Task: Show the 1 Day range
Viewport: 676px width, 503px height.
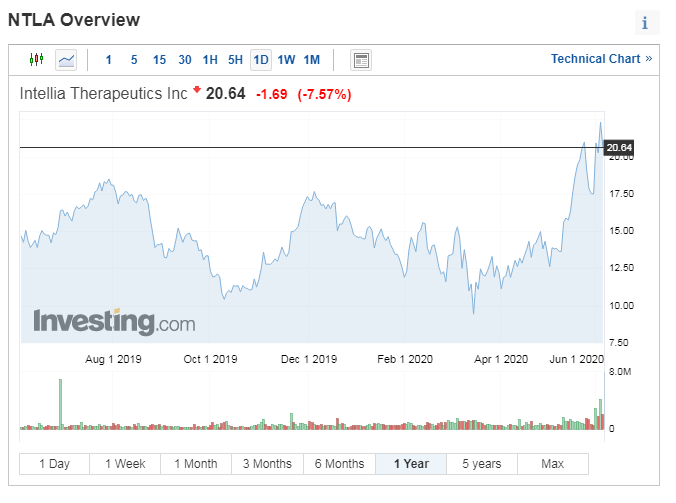Action: click(x=54, y=464)
